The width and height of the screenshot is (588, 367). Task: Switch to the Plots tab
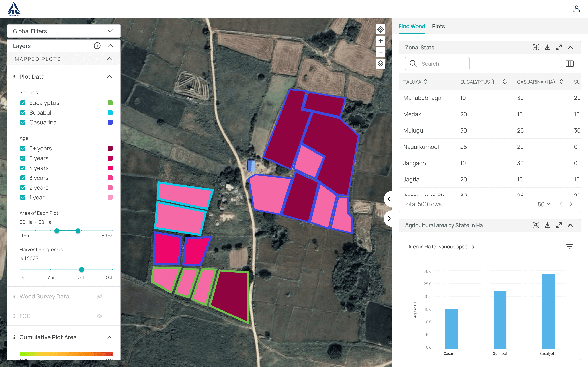[x=438, y=26]
